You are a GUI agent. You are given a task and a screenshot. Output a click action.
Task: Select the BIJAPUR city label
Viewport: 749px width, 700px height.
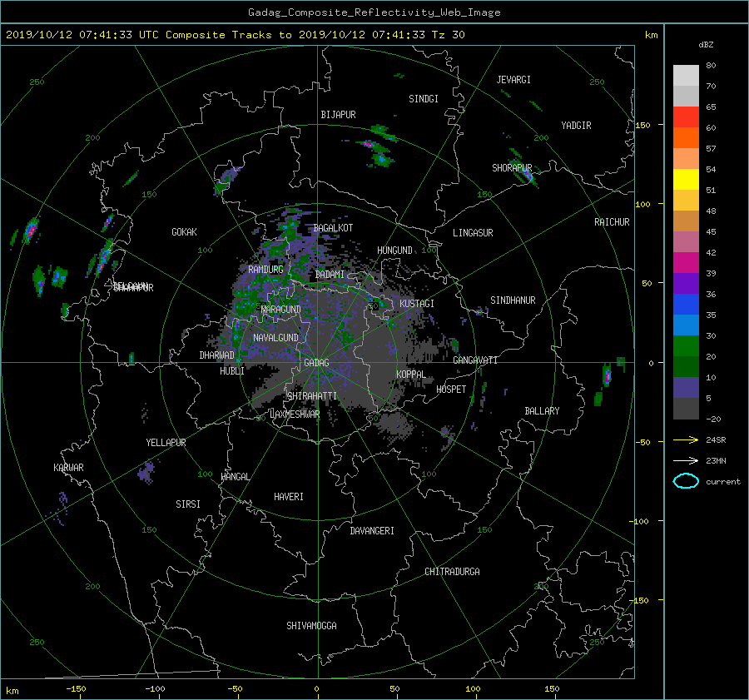pos(338,115)
